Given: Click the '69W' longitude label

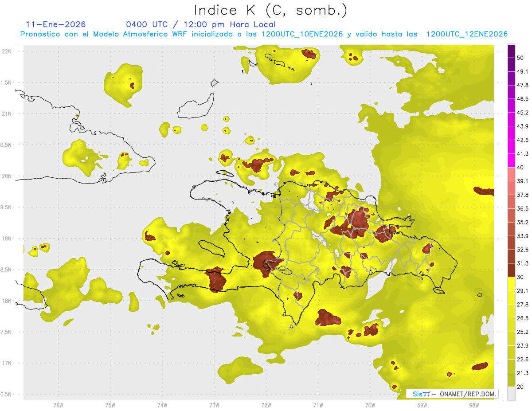Looking at the screenshot, I should pos(422,405).
